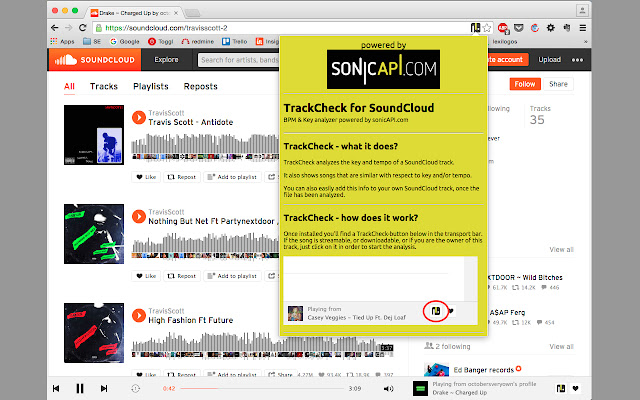Viewport: 640px width, 400px height.
Task: Follow TravisScott with the Follow button
Action: click(x=525, y=84)
